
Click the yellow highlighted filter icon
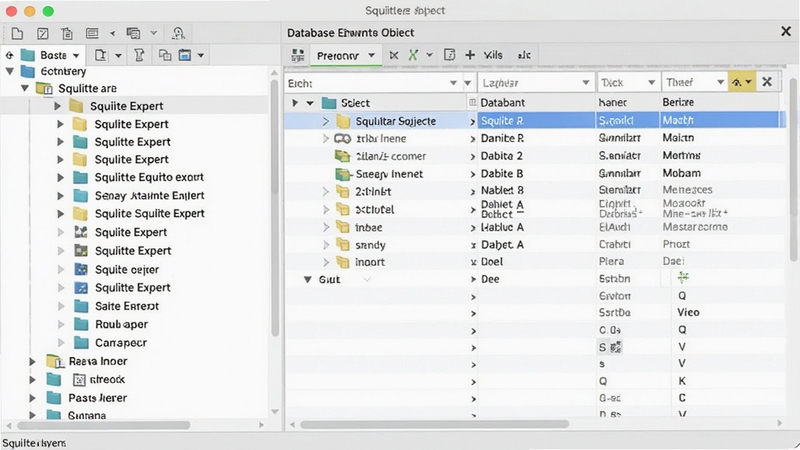[742, 82]
